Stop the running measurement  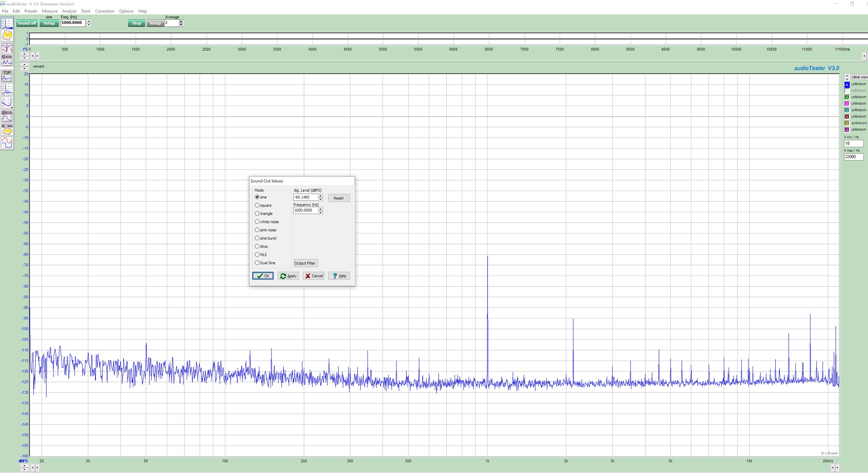[137, 23]
